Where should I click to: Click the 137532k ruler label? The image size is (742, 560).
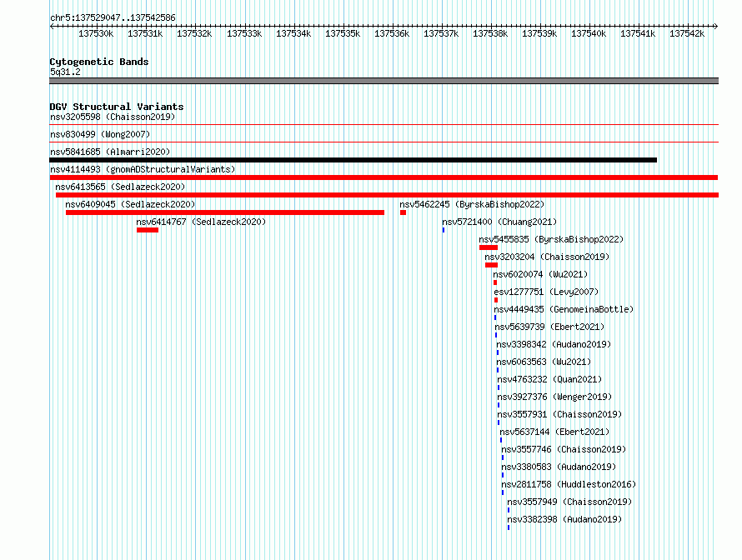click(x=194, y=33)
